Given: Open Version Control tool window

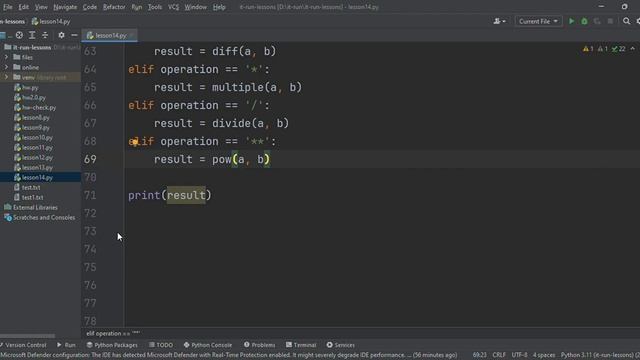Looking at the screenshot, I should 24,345.
